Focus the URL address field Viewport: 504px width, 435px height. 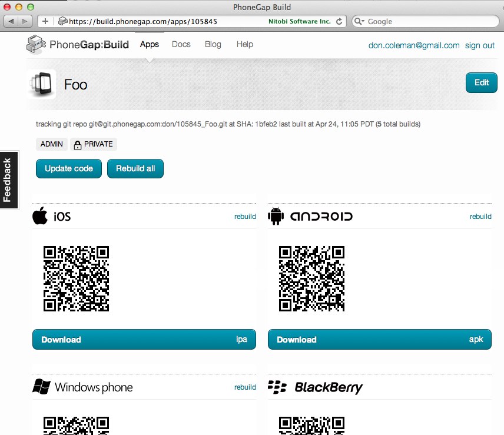pos(192,21)
